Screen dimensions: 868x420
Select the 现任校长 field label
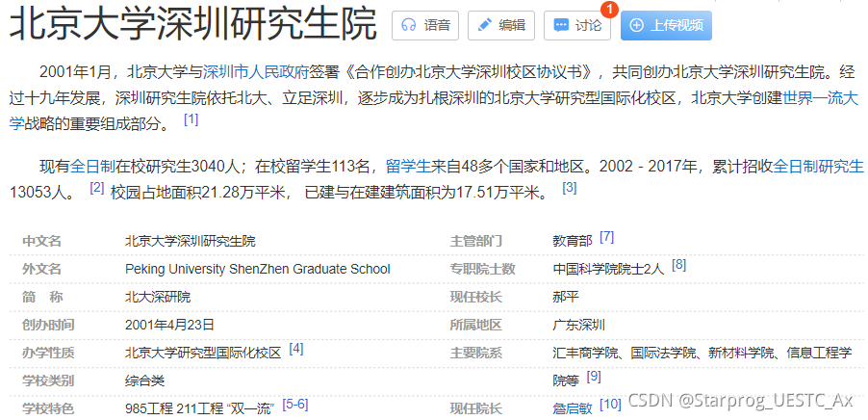click(x=476, y=297)
